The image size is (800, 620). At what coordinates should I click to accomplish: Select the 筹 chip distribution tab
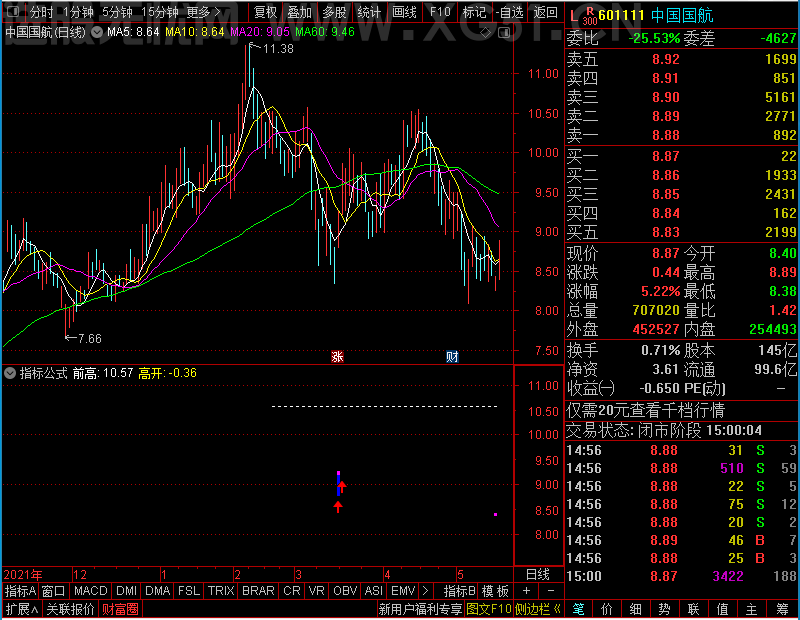tap(782, 609)
